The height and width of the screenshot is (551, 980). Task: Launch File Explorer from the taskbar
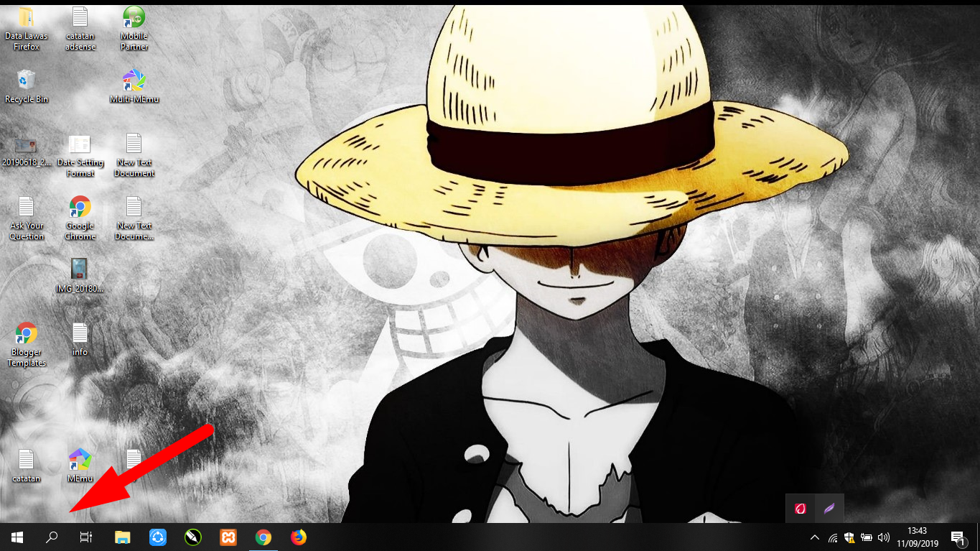tap(123, 537)
